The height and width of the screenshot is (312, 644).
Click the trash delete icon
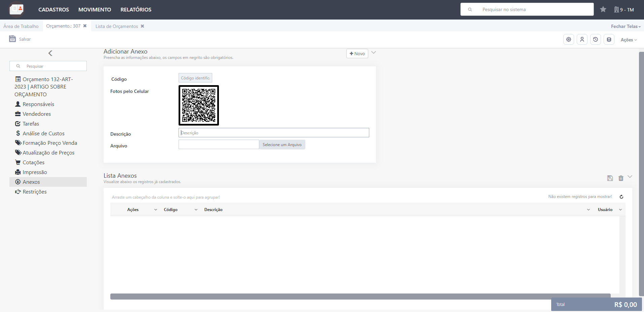621,178
